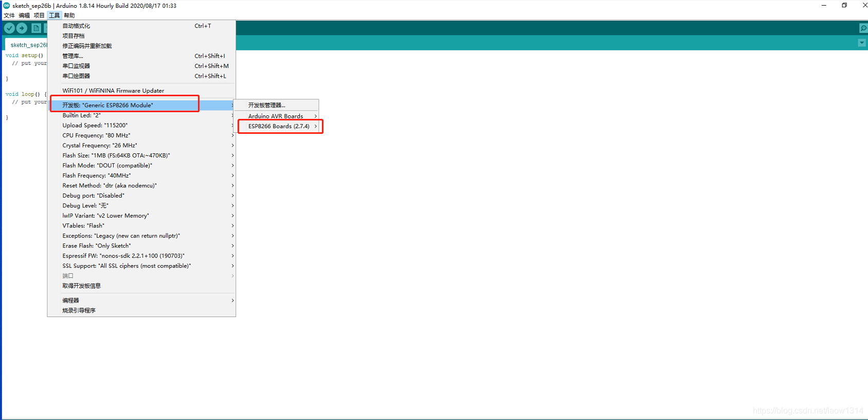Click the Upload arrow toolbar icon

[x=22, y=28]
